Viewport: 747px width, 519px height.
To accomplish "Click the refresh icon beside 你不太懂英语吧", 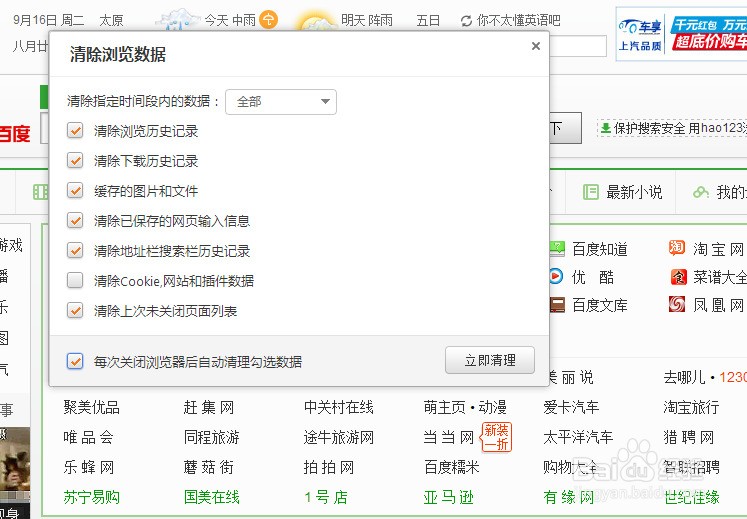I will (x=466, y=20).
